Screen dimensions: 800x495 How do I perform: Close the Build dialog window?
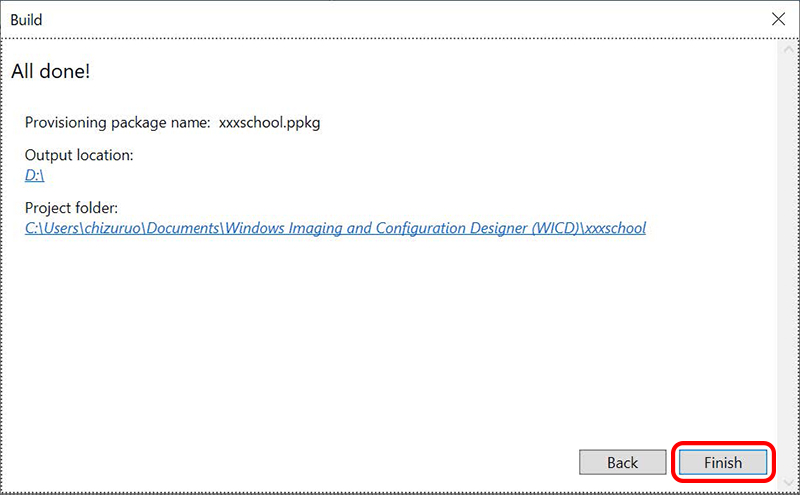click(x=778, y=19)
